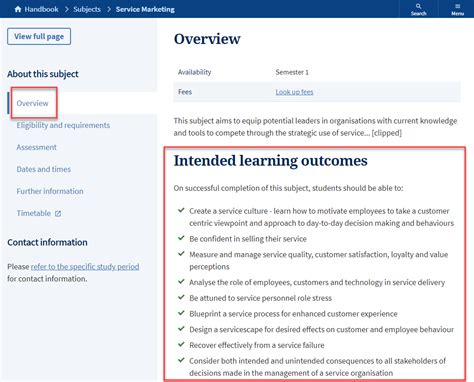
Task: Go to Handbook breadcrumb link
Action: click(x=41, y=9)
